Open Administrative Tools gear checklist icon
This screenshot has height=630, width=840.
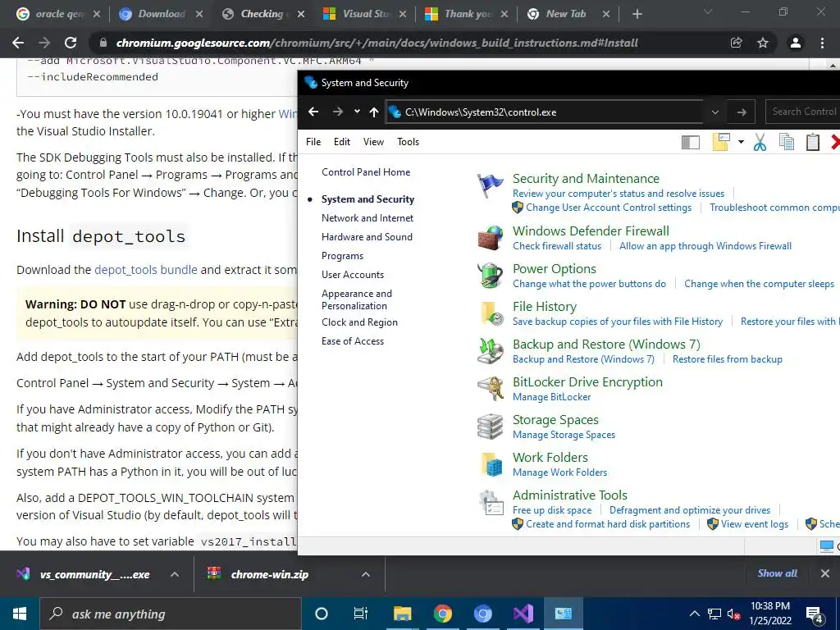pos(491,503)
